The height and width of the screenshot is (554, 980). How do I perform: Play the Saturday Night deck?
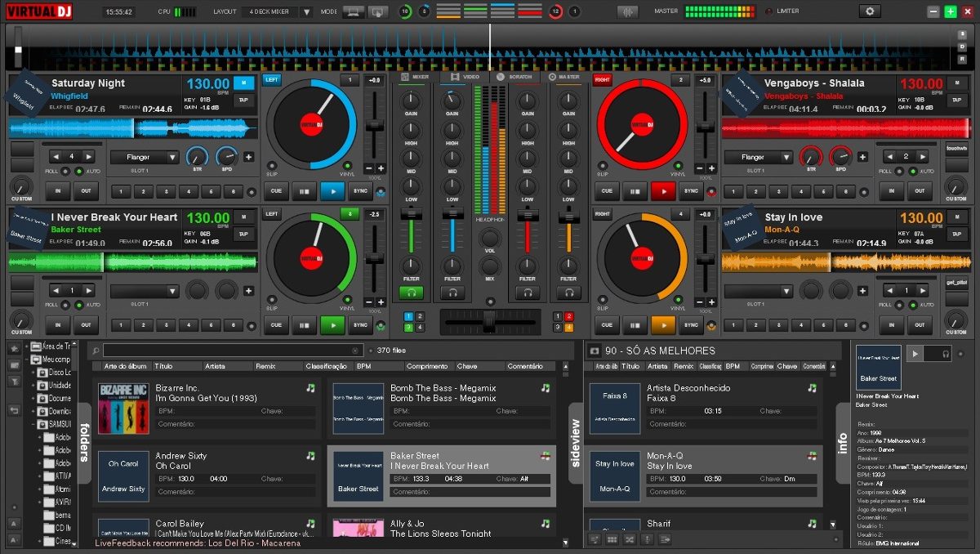point(332,191)
